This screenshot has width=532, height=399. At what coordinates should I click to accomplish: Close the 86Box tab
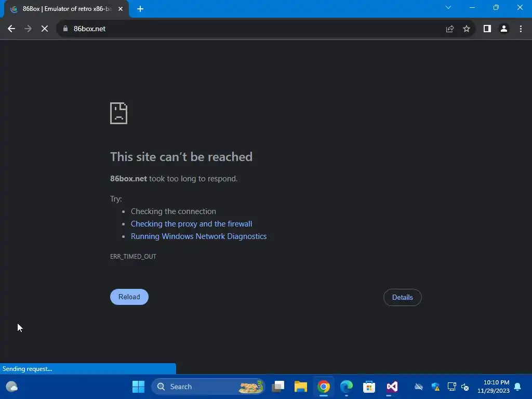(x=121, y=9)
